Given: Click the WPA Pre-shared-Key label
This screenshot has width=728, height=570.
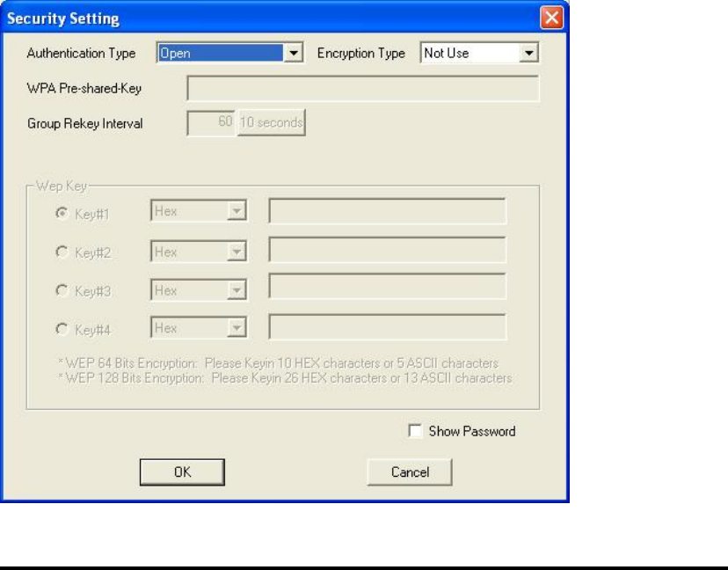Looking at the screenshot, I should [84, 88].
